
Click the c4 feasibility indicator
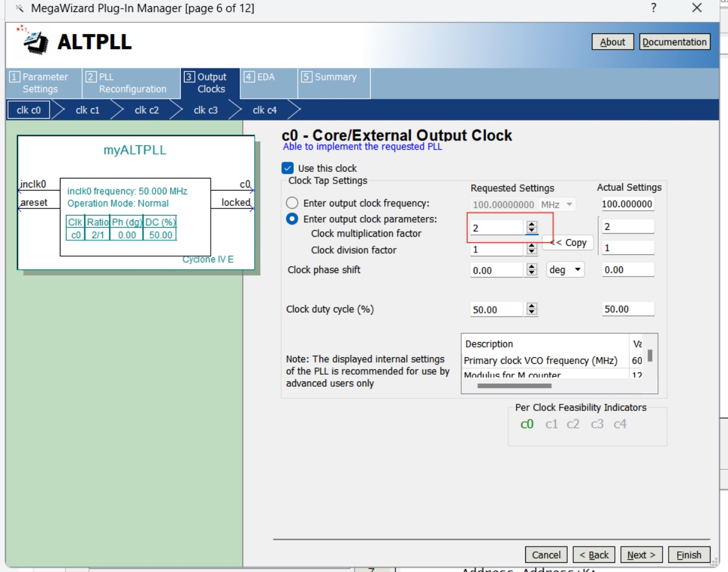tap(620, 424)
